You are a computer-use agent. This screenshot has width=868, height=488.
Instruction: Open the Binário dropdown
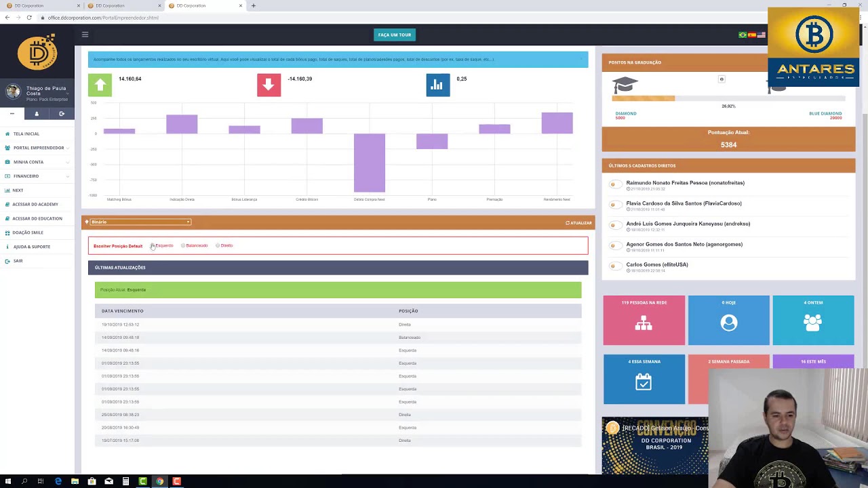140,222
